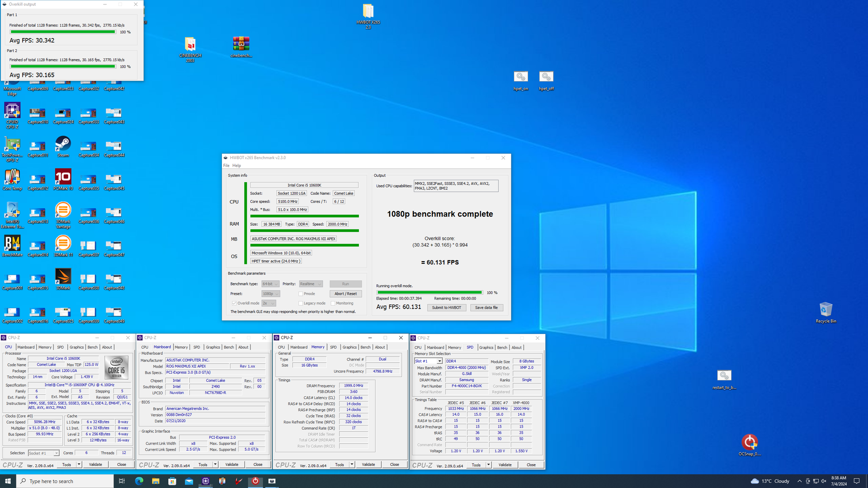Image resolution: width=868 pixels, height=488 pixels.
Task: Open the OCSnap desktop icon
Action: click(750, 445)
